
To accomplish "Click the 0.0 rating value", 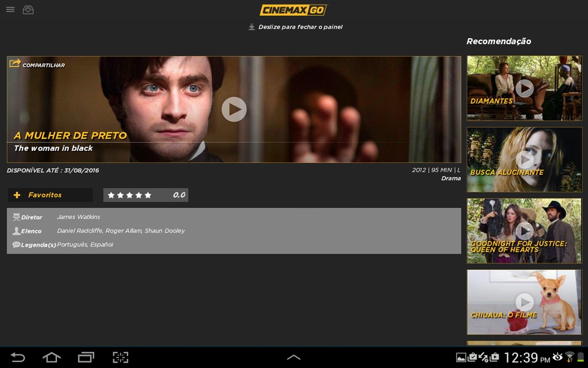I will coord(179,195).
